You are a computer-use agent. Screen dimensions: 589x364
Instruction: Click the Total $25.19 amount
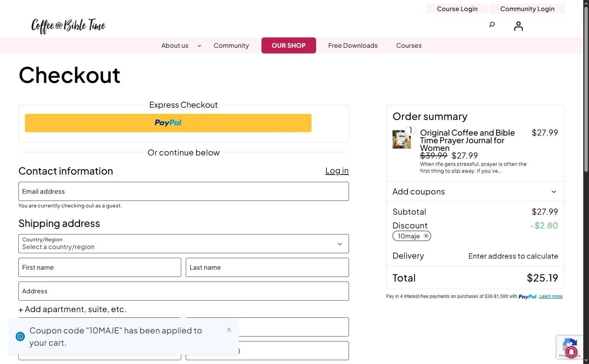pyautogui.click(x=542, y=278)
